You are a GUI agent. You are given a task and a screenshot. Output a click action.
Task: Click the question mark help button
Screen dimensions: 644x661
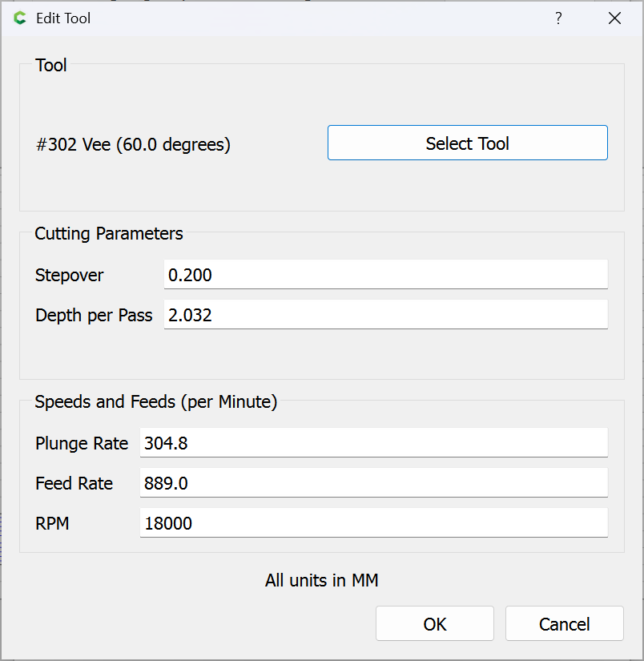(x=558, y=18)
